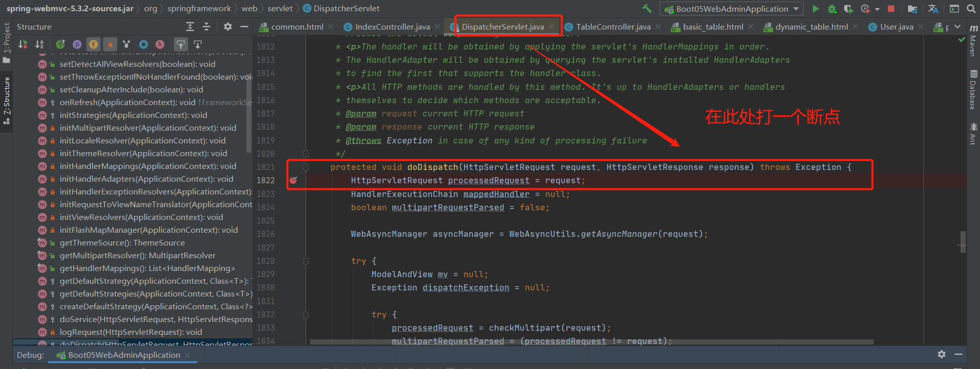Open Structure panel settings gear

[228, 27]
